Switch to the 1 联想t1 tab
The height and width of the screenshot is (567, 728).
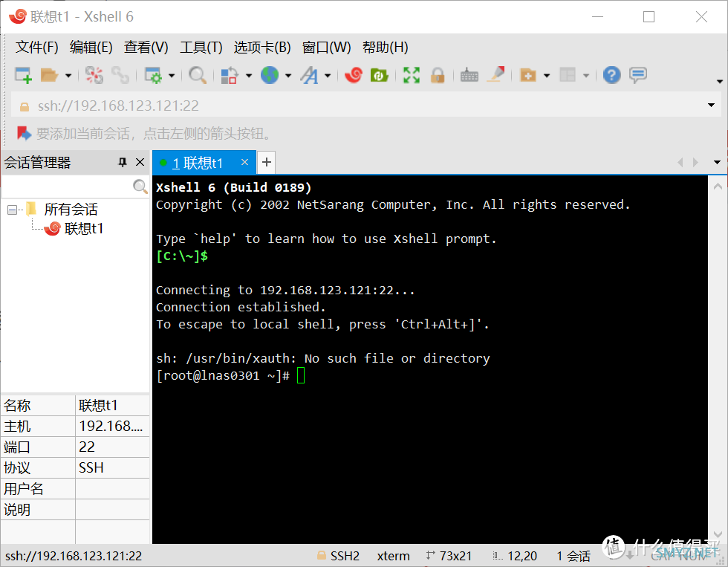(x=198, y=163)
